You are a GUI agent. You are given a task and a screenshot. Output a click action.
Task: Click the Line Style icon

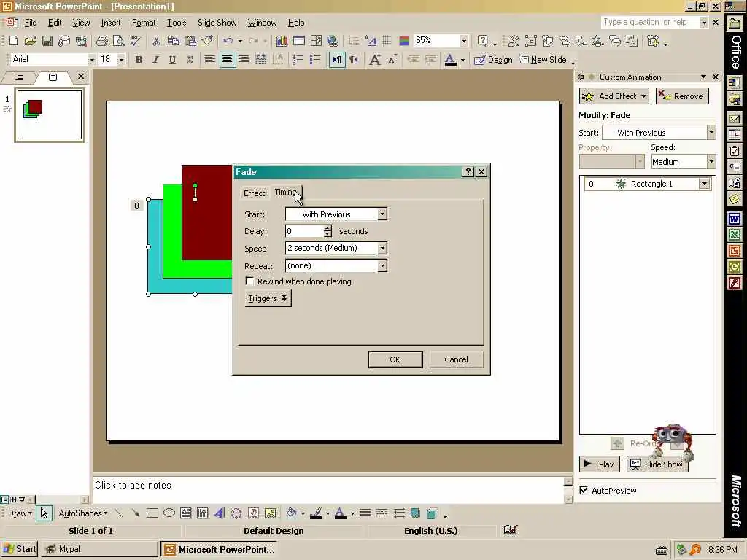[x=365, y=513]
